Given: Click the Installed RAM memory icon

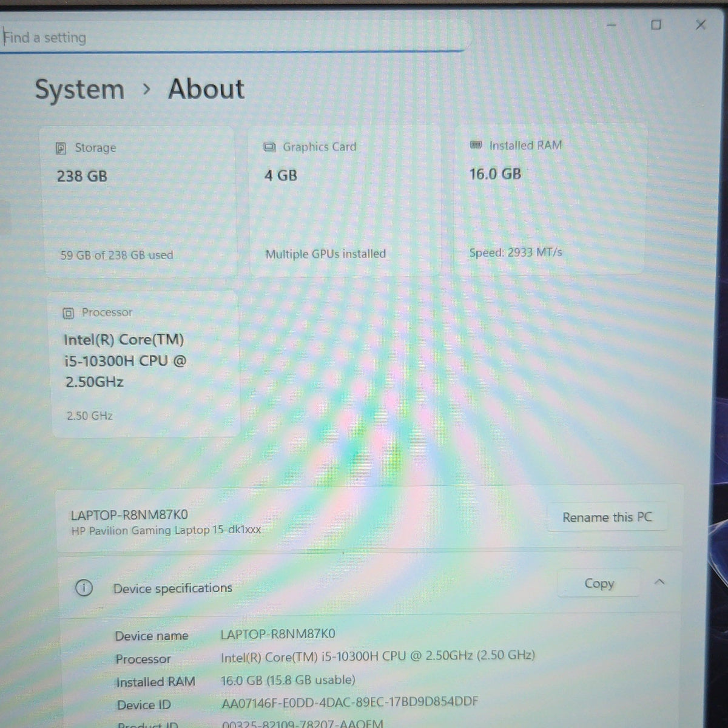Looking at the screenshot, I should (x=476, y=145).
